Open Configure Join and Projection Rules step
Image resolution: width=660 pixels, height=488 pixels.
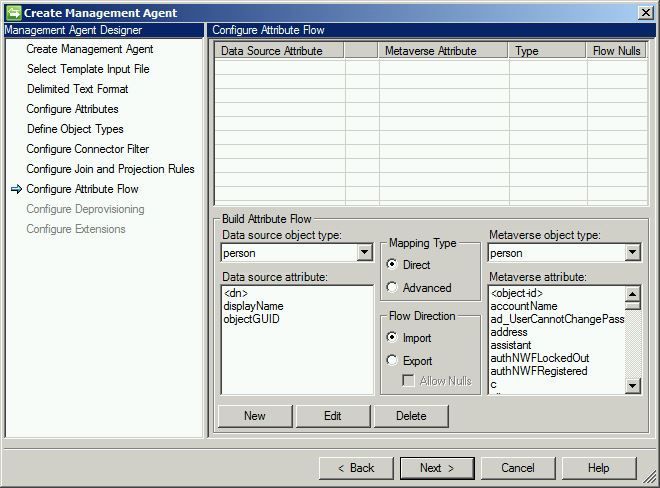[x=110, y=169]
